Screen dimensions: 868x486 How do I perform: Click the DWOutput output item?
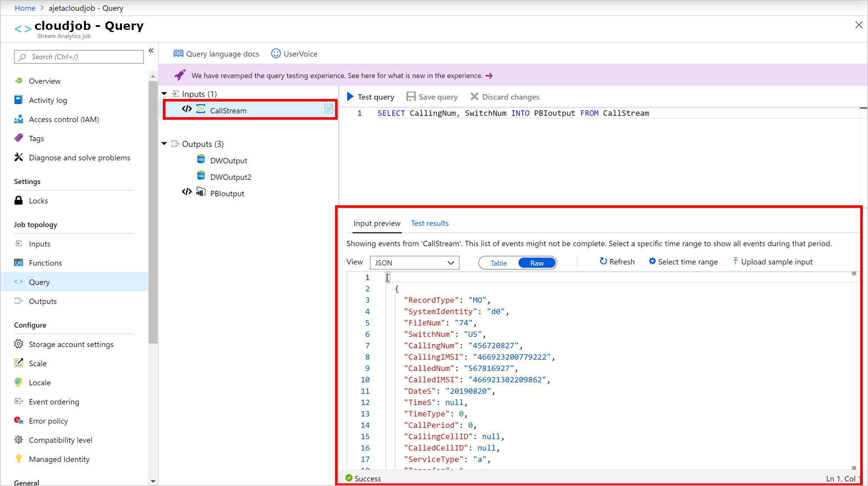pos(228,160)
